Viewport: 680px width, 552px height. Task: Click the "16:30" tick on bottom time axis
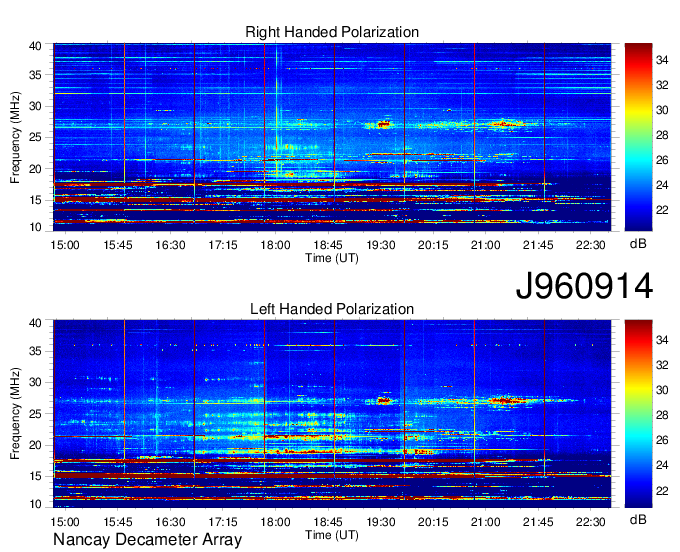(x=170, y=522)
